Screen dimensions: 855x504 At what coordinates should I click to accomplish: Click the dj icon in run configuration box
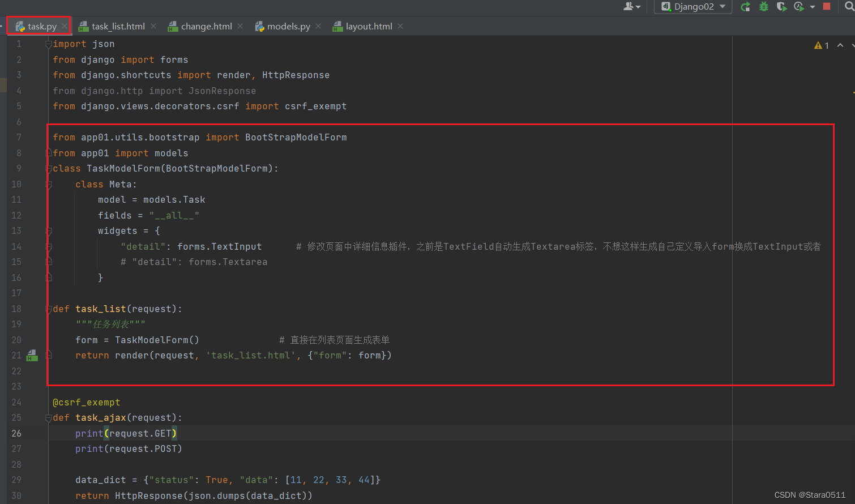pos(666,7)
